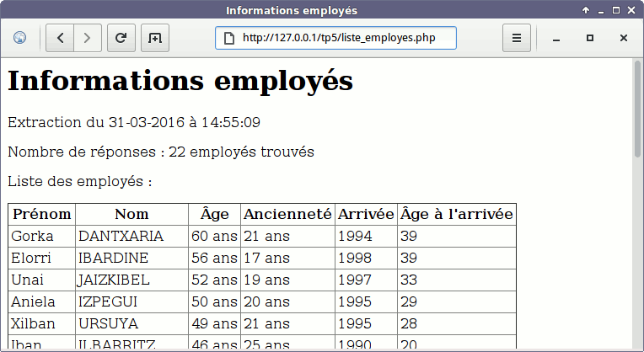The width and height of the screenshot is (644, 352).
Task: Click the Âge à l'arrivée header
Action: pos(457,214)
